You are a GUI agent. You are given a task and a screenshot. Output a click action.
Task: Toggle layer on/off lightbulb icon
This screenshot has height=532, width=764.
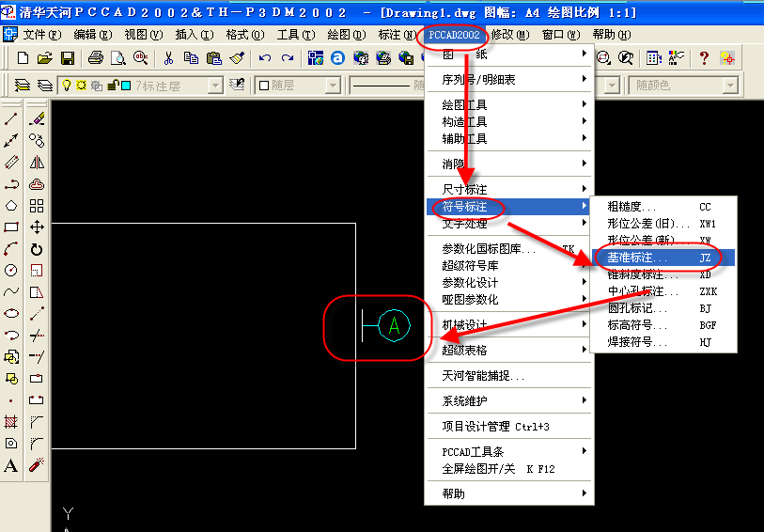[x=67, y=86]
